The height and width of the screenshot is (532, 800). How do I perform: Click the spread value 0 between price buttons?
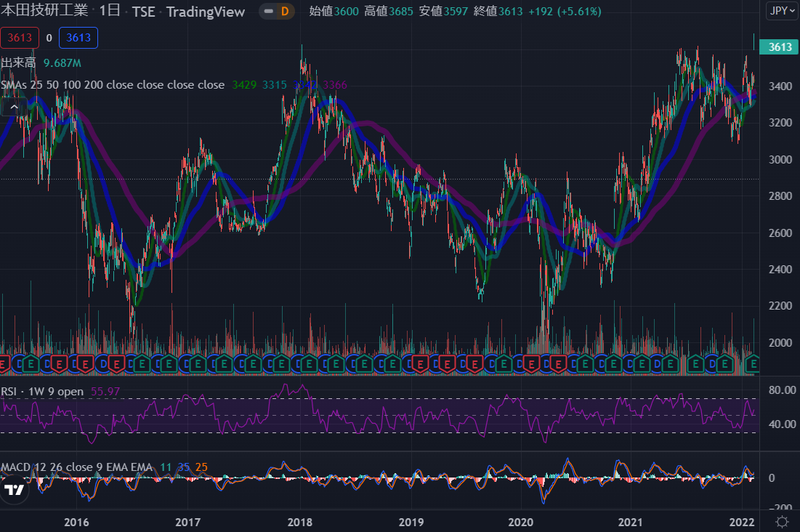[x=49, y=38]
